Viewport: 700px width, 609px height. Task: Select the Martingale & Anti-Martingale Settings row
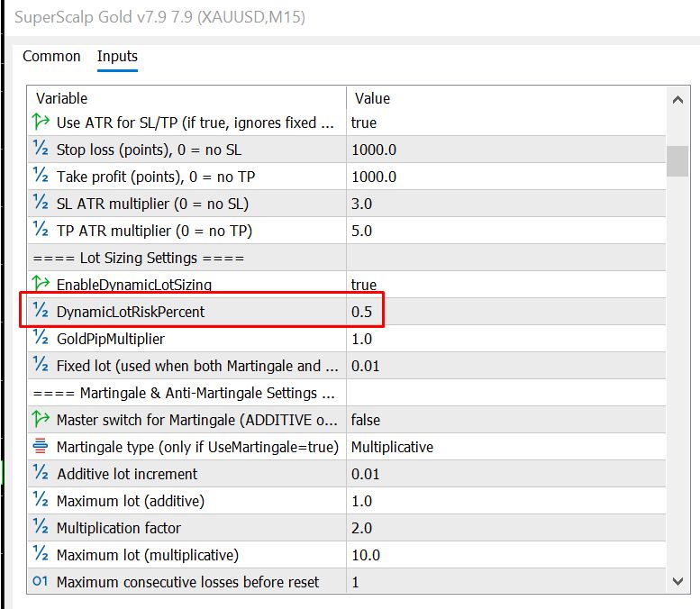coord(347,393)
